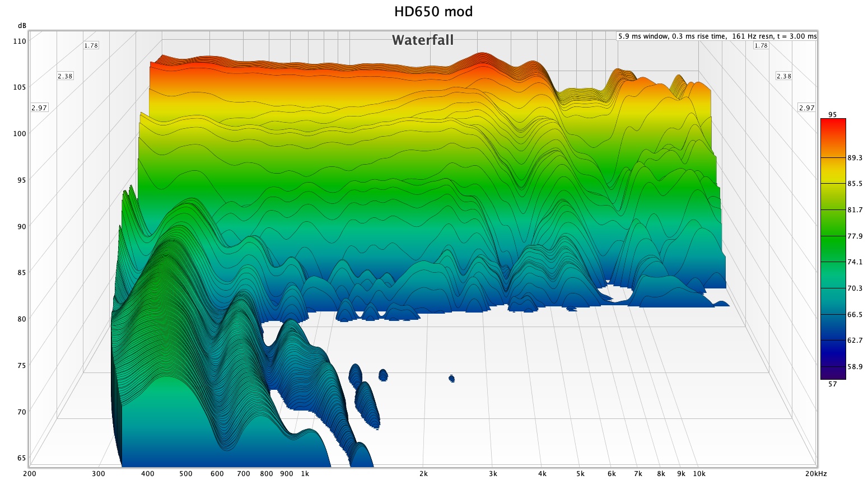Click the dB unit label above the axis
This screenshot has width=868, height=480.
pyautogui.click(x=22, y=26)
